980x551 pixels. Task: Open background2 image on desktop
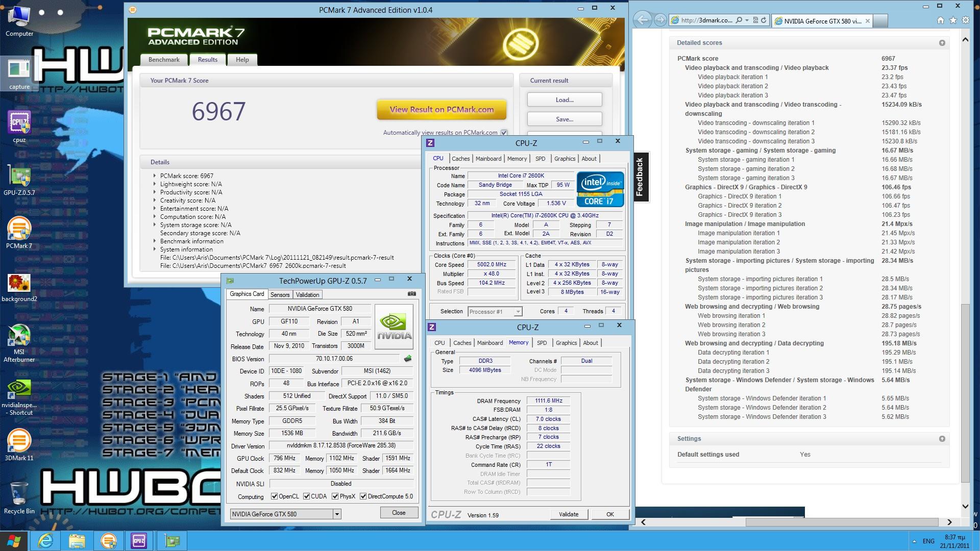coord(19,286)
